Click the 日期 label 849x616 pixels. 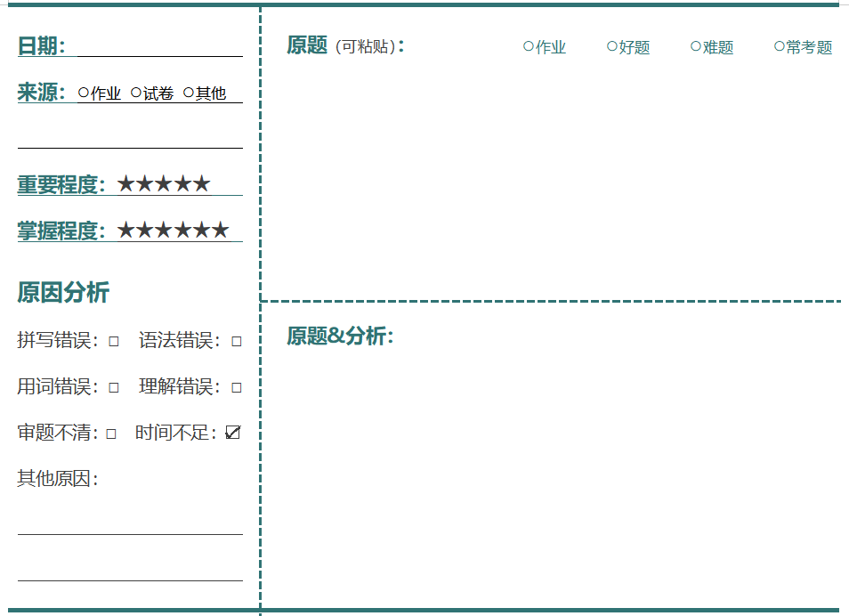42,46
